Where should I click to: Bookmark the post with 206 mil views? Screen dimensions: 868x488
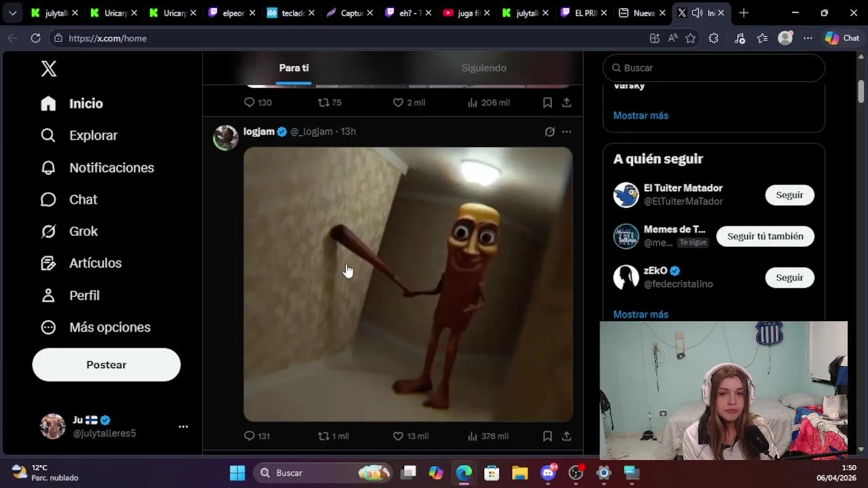point(547,102)
